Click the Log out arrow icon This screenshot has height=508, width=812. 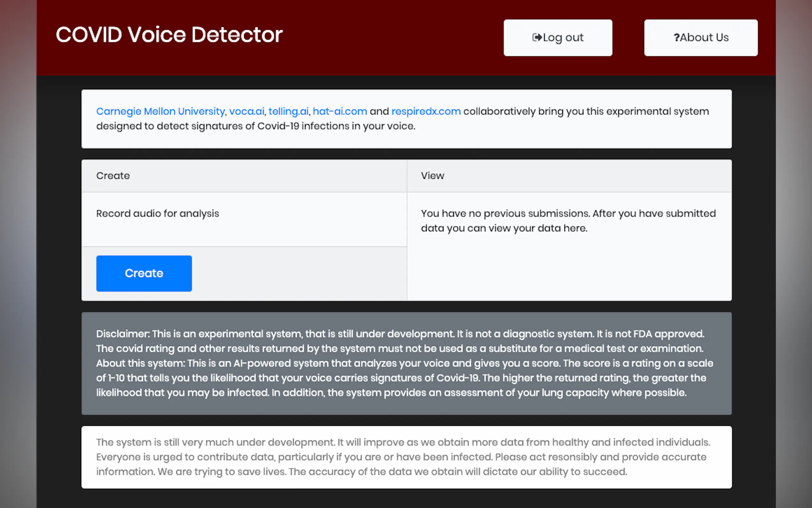[x=537, y=37]
